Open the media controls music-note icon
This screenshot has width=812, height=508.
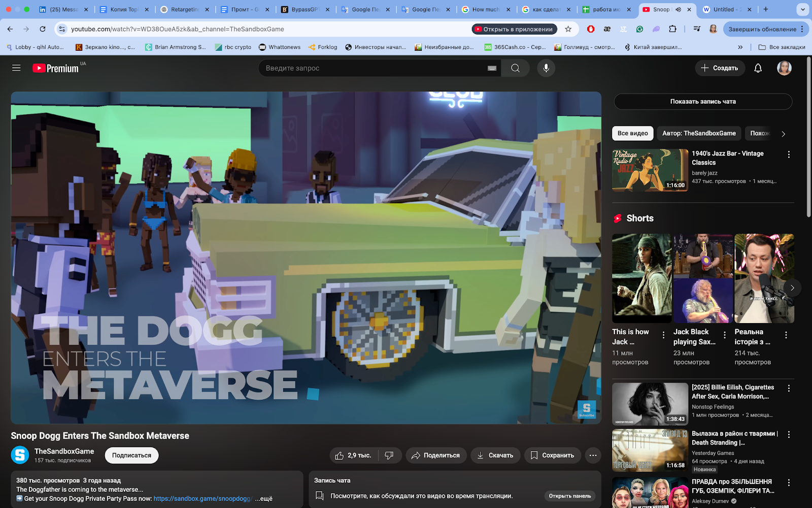697,29
